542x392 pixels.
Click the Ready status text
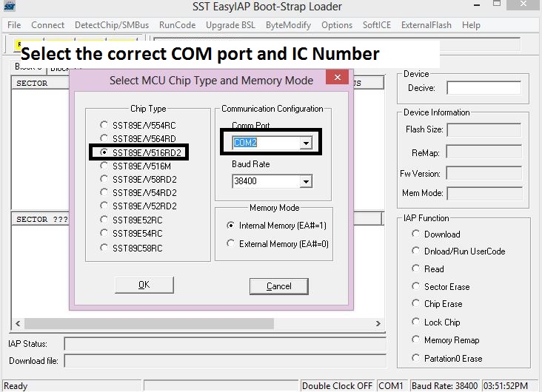(16, 386)
